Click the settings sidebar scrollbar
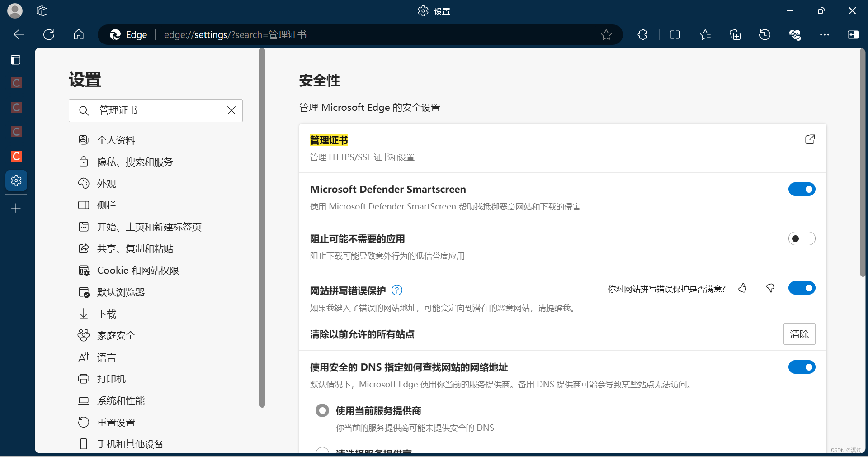This screenshot has width=868, height=457. click(262, 228)
